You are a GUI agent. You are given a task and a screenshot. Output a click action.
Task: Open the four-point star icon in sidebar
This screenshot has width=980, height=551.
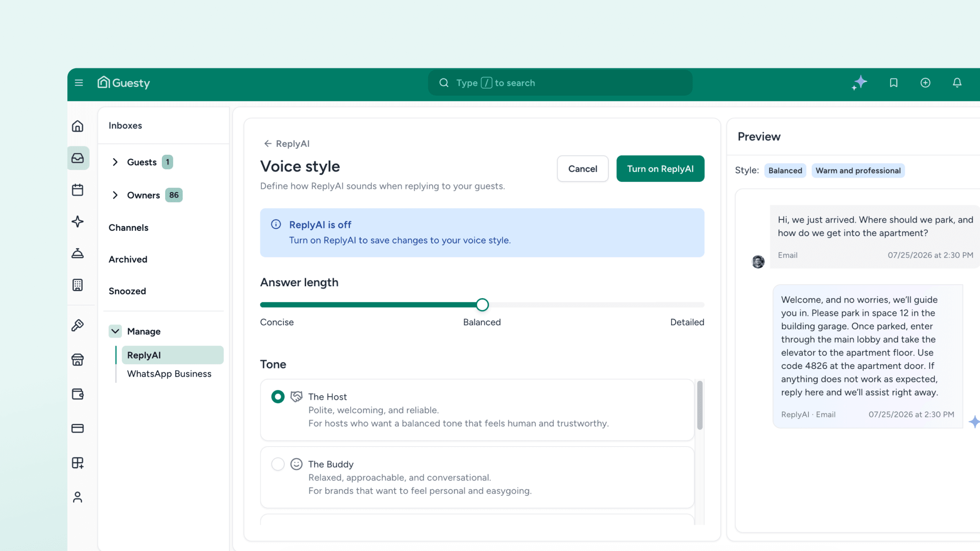point(78,222)
